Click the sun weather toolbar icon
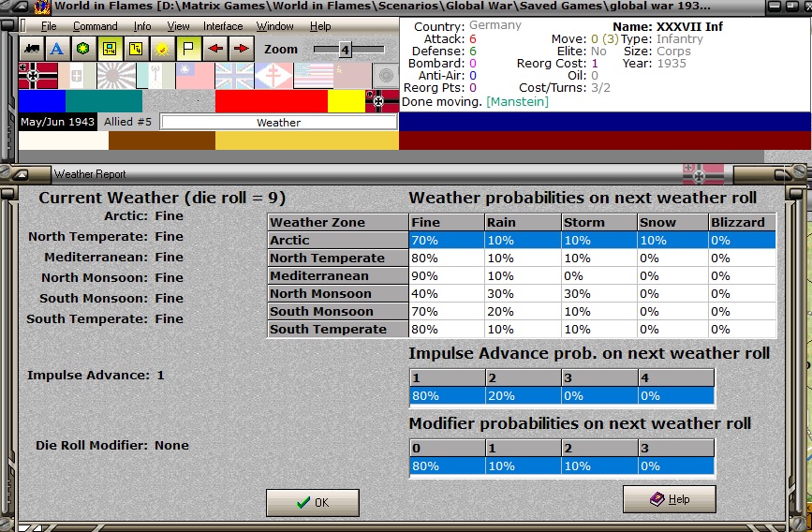 pos(162,50)
